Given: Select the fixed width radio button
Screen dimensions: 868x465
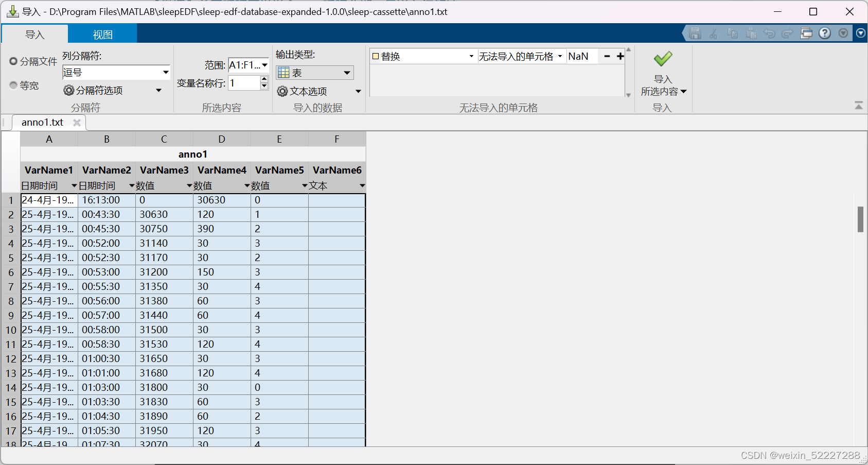Looking at the screenshot, I should 13,85.
